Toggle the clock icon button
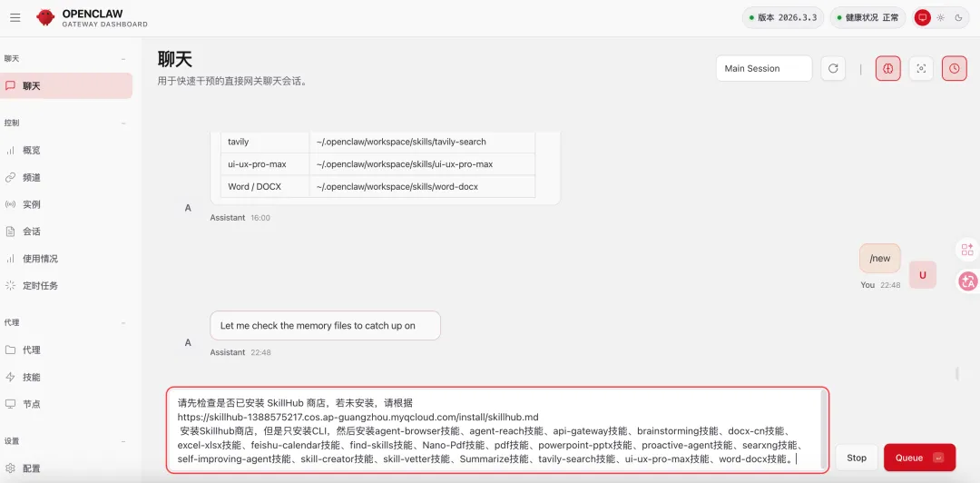The image size is (980, 483). coord(954,69)
